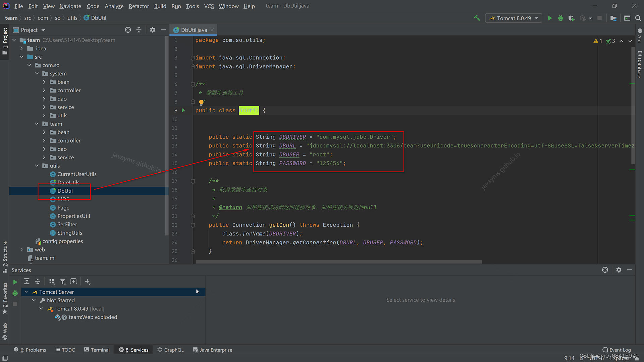Switch to the Terminal tool tab
The width and height of the screenshot is (644, 362).
tap(97, 350)
